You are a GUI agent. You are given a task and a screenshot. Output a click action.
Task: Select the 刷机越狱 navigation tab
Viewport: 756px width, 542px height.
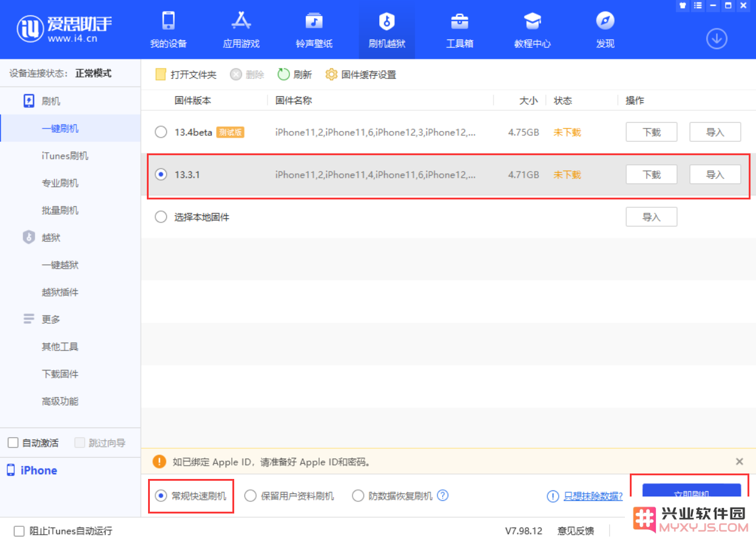[386, 30]
